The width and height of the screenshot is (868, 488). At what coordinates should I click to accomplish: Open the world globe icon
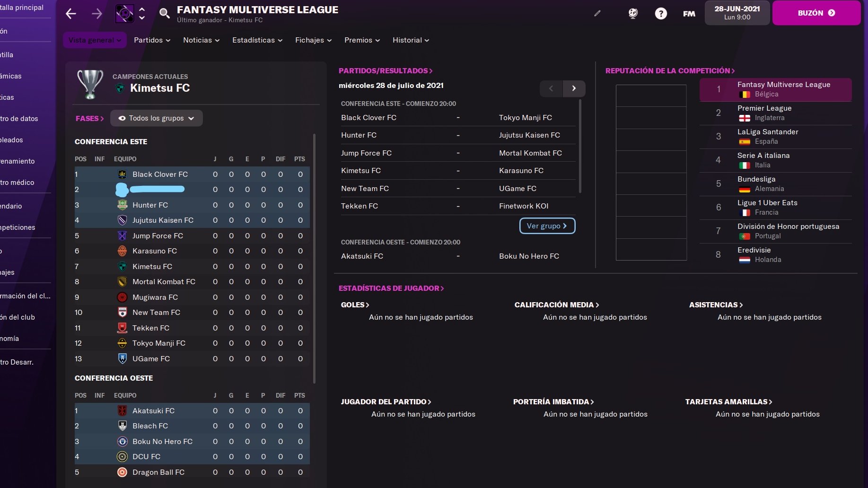pyautogui.click(x=633, y=13)
